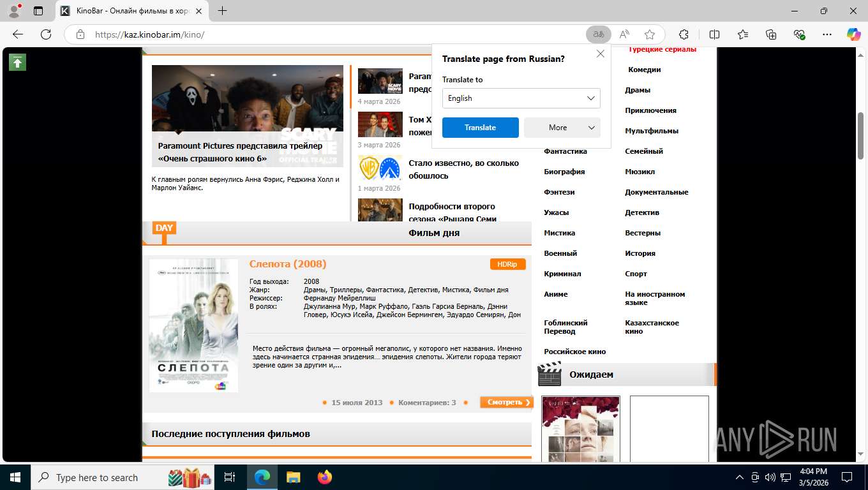The height and width of the screenshot is (490, 868).
Task: View site information lock icon
Action: pyautogui.click(x=80, y=34)
